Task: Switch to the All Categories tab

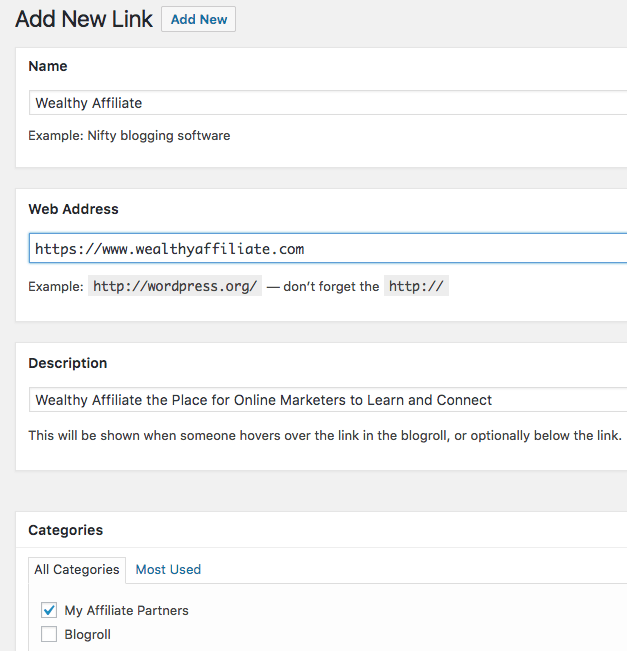Action: tap(77, 570)
